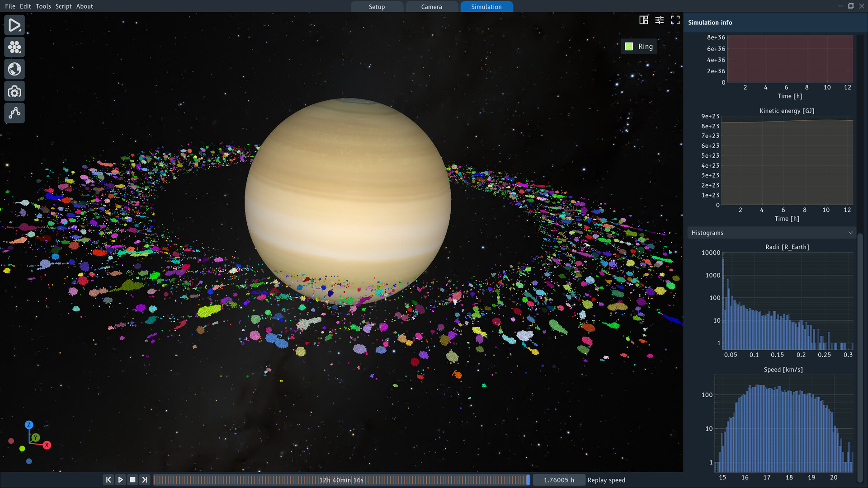Click the green Ring color swatch
Screen dimensions: 868x488
click(630, 46)
